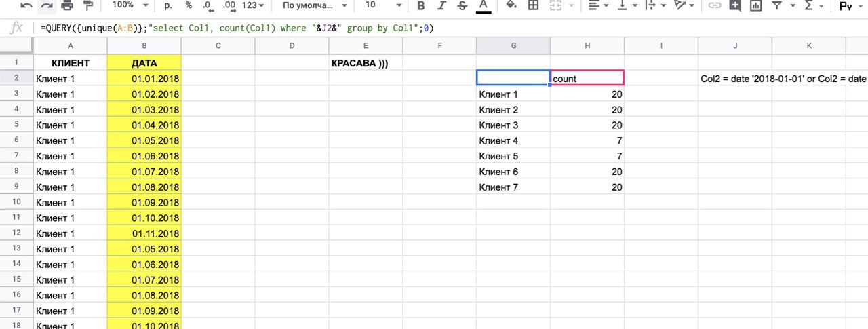Click the Filter funnel icon
The image size is (868, 329).
coord(776,5)
